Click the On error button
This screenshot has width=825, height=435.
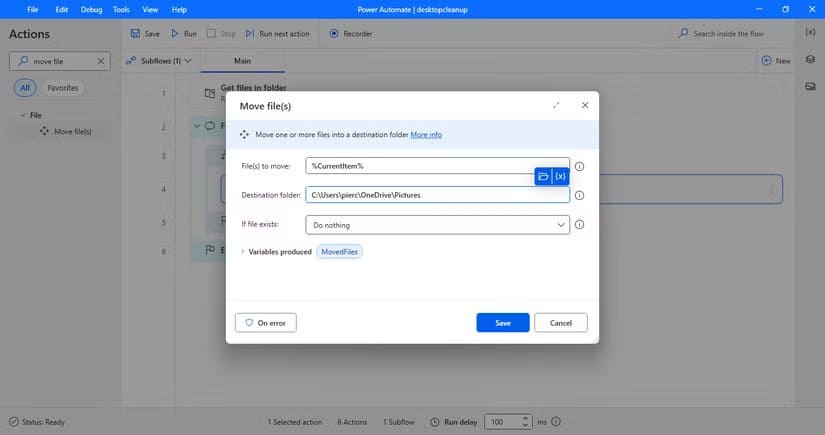[x=266, y=323]
